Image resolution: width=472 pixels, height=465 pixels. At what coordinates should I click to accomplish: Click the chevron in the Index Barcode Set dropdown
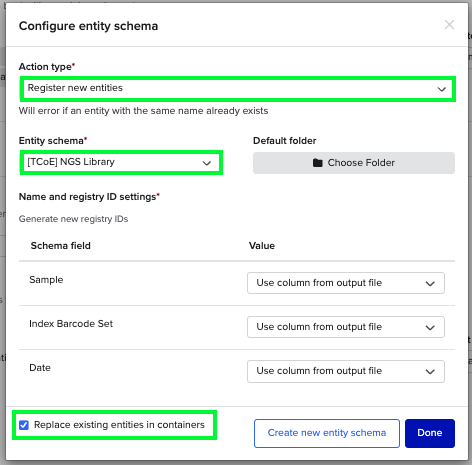[430, 327]
